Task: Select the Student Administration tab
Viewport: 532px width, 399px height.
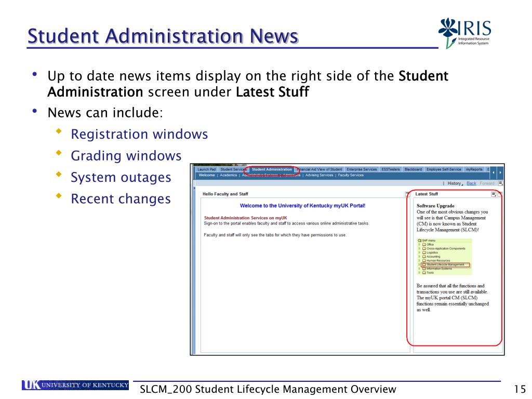Action: click(x=272, y=169)
